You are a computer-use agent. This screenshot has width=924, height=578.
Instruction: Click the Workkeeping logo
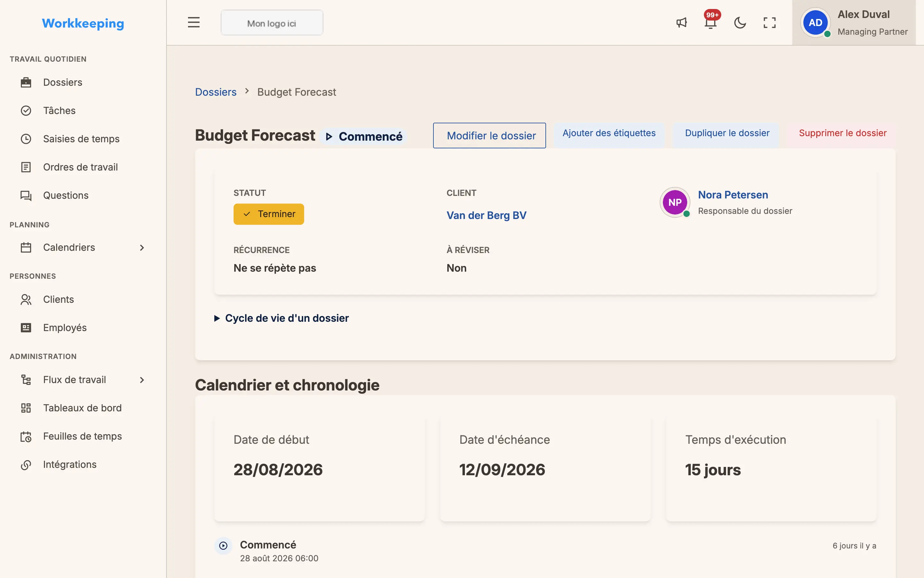pyautogui.click(x=83, y=23)
